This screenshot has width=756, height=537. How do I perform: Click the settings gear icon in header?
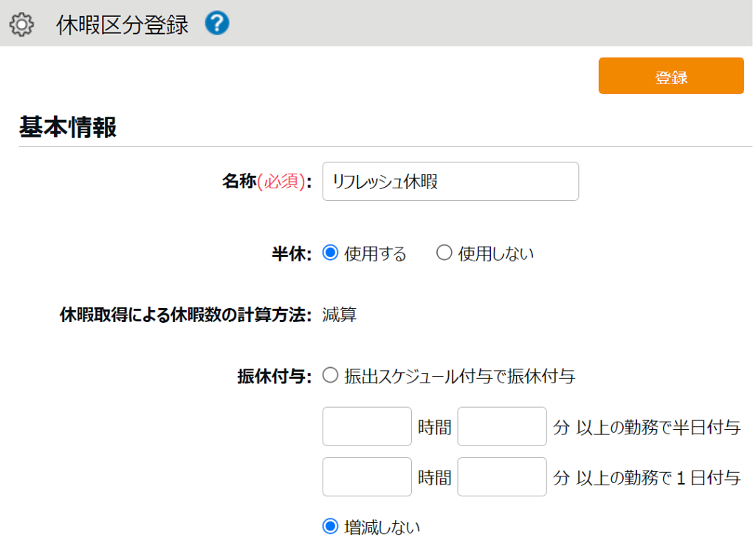(22, 24)
